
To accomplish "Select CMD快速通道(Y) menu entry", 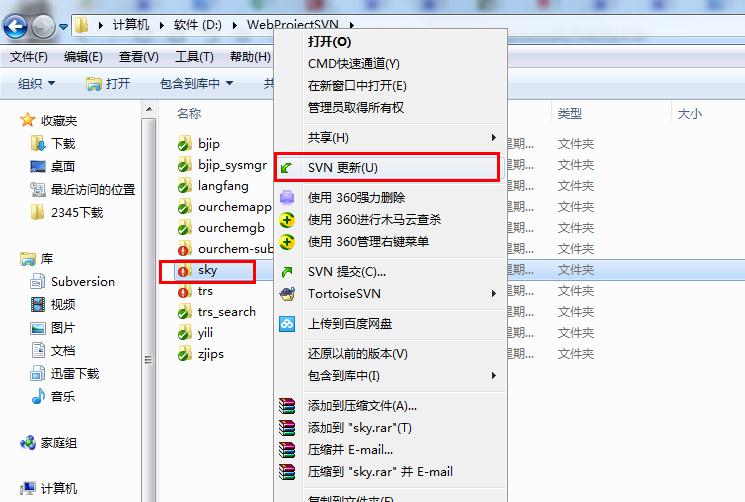I will tap(353, 64).
